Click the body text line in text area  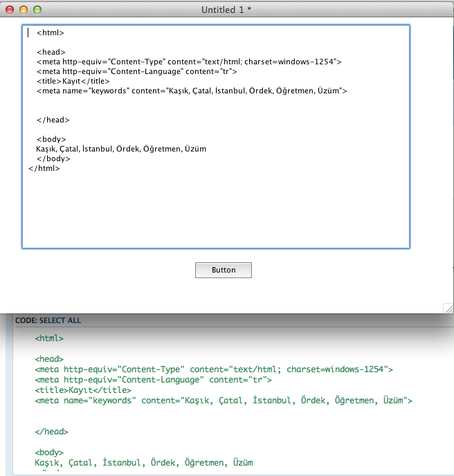(x=120, y=149)
